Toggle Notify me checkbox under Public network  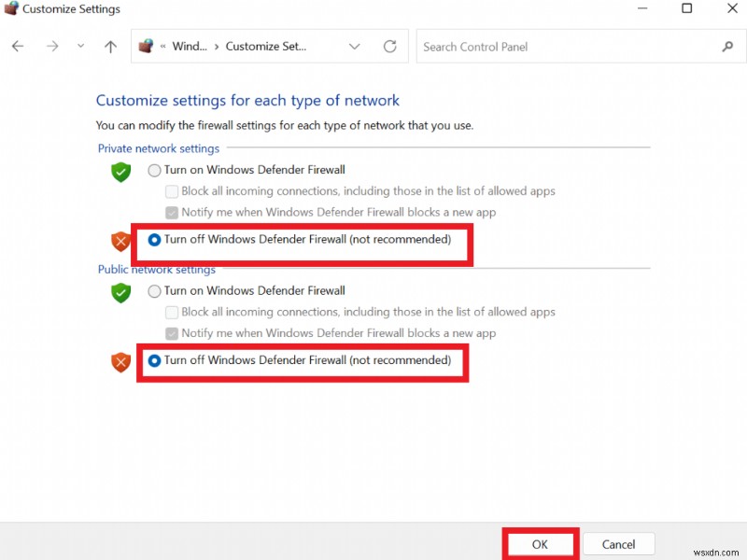(x=172, y=333)
